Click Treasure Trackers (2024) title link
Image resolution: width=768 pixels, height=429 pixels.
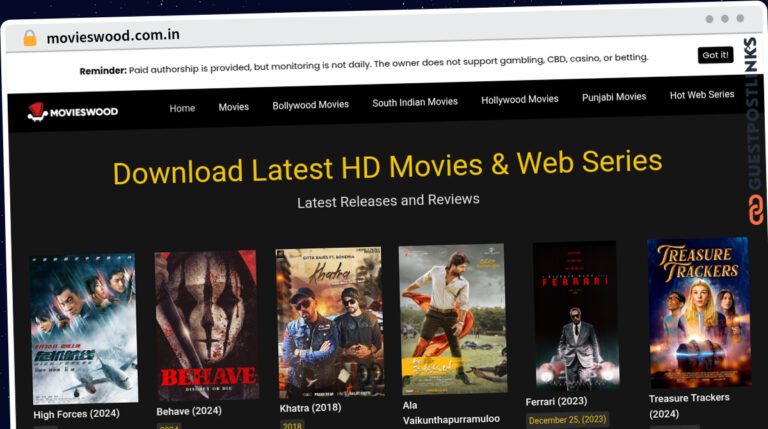coord(689,406)
